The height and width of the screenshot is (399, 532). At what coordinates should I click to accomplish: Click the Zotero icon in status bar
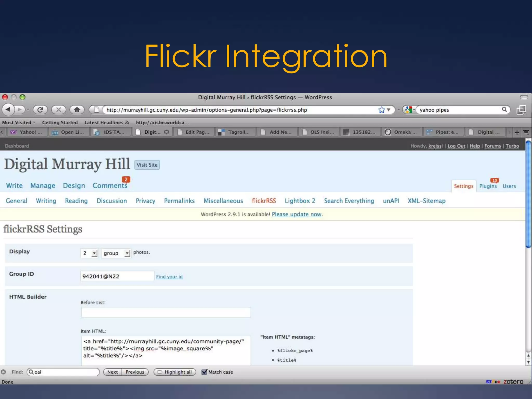click(x=513, y=382)
